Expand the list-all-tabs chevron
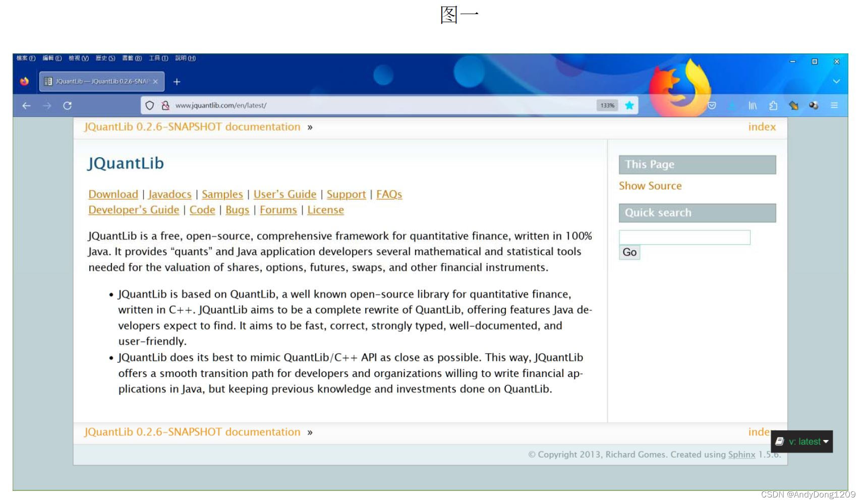This screenshot has height=504, width=863. tap(836, 82)
